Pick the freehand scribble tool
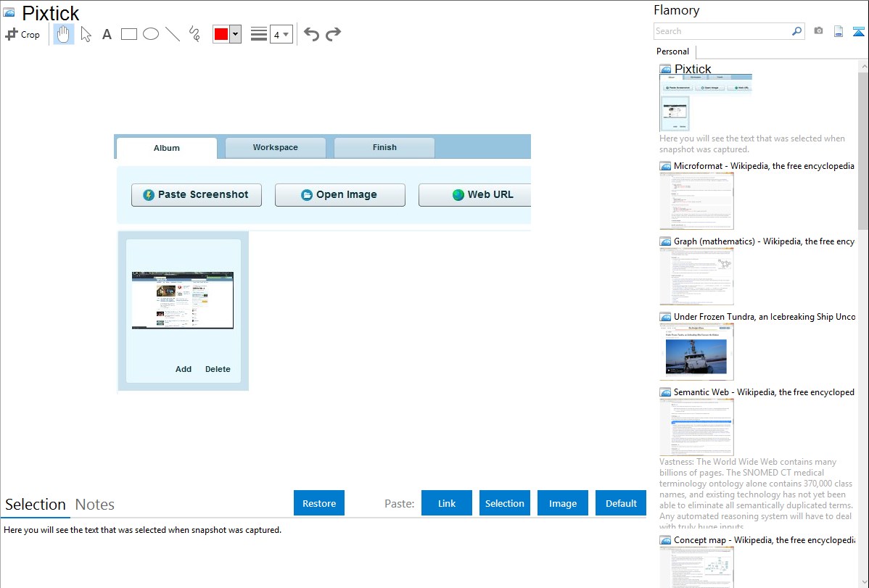This screenshot has height=588, width=869. (x=194, y=34)
